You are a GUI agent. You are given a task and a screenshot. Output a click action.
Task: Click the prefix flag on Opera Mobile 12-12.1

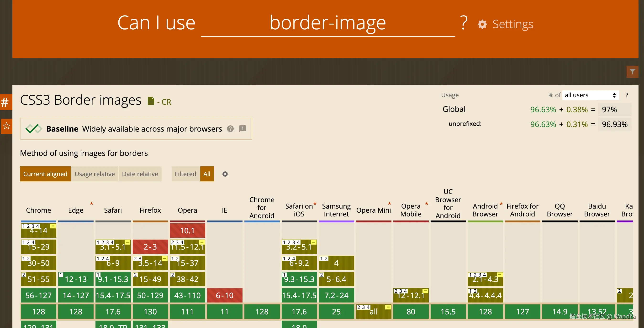pos(426,291)
